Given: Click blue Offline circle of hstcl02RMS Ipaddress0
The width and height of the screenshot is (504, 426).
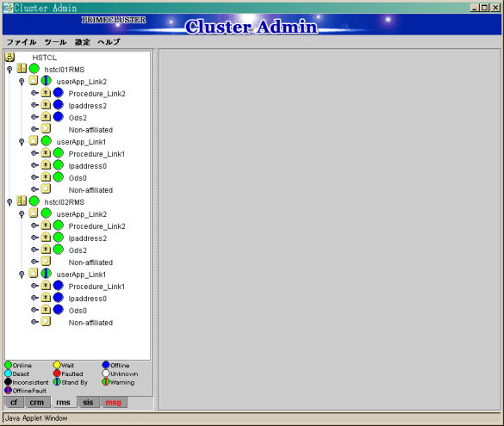Looking at the screenshot, I should point(59,297).
